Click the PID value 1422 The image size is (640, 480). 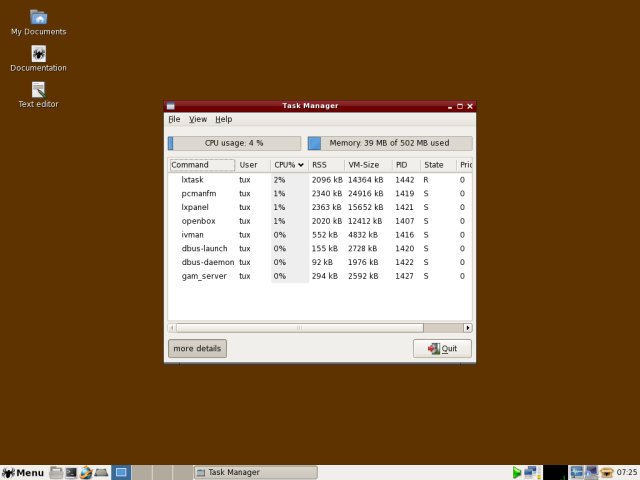click(x=404, y=262)
